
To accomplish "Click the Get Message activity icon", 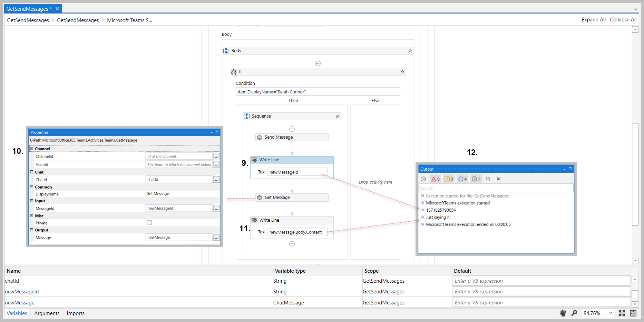I will [260, 198].
